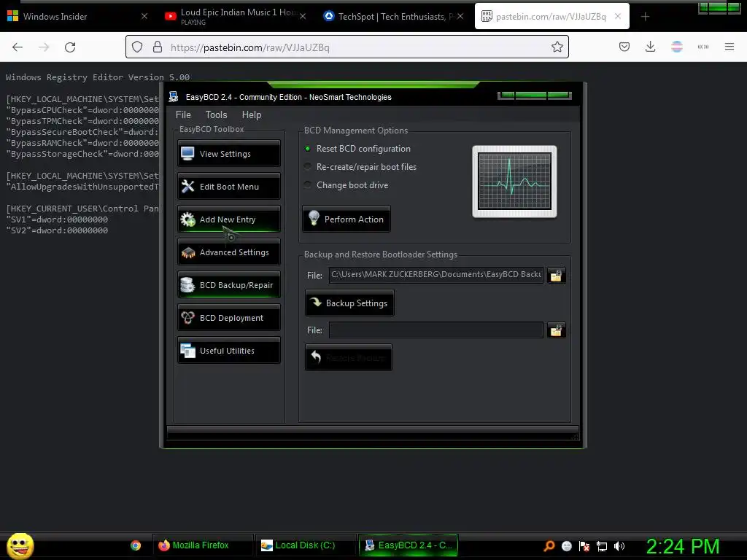Switch to EasyBCD 2.4 taskbar button
Image resolution: width=747 pixels, height=560 pixels.
pyautogui.click(x=408, y=545)
